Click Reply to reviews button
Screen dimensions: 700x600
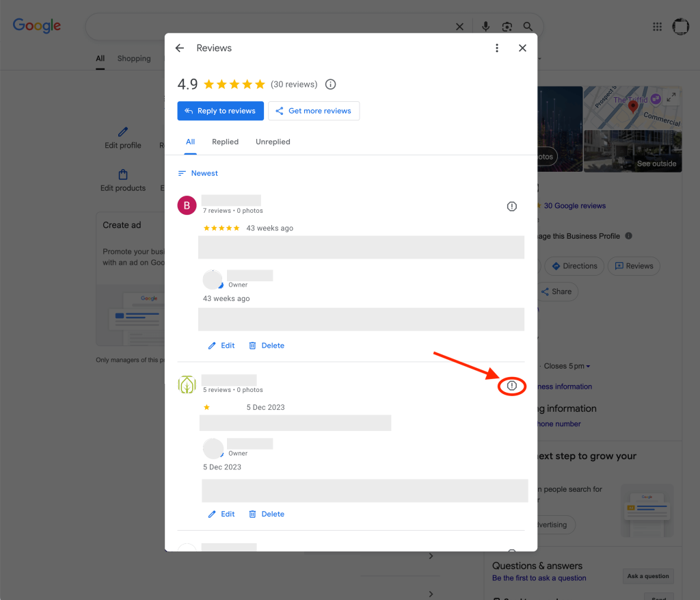[219, 111]
